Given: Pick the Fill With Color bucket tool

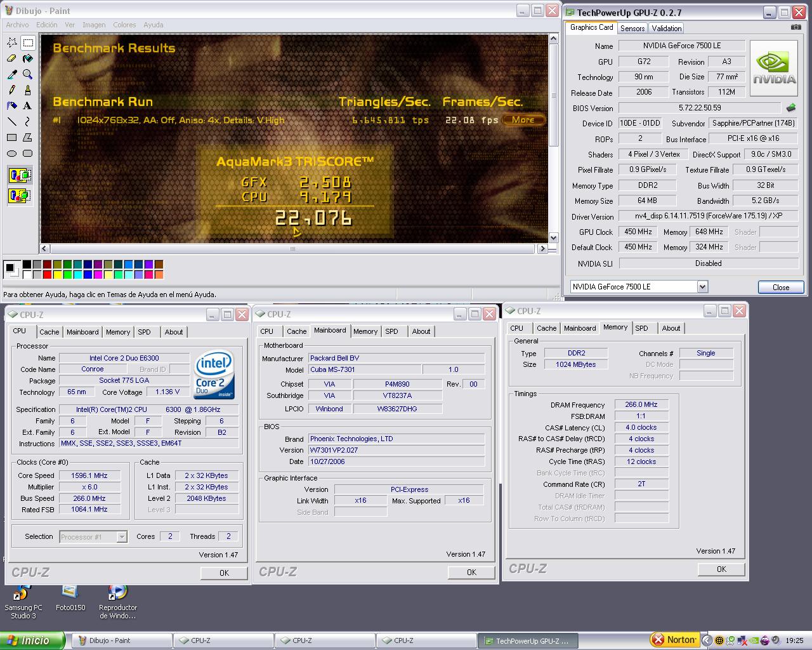Looking at the screenshot, I should tap(28, 58).
